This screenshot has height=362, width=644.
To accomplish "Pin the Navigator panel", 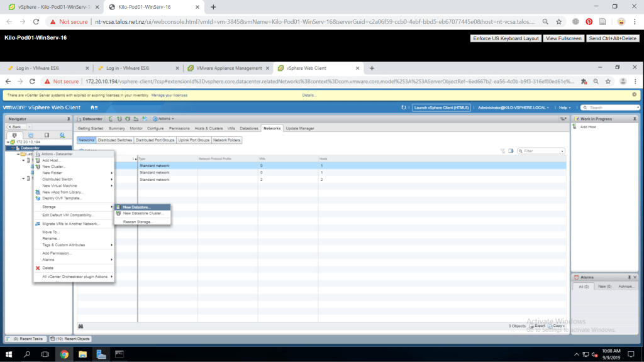I will coord(68,119).
